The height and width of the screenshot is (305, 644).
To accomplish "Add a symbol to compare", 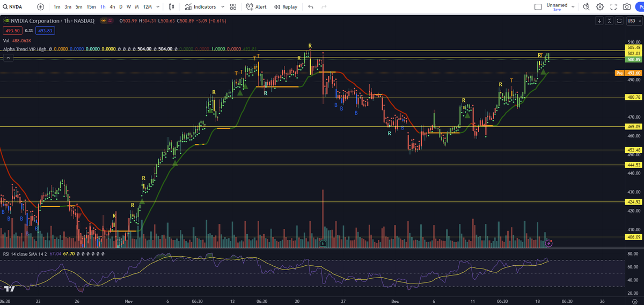I will coord(41,7).
